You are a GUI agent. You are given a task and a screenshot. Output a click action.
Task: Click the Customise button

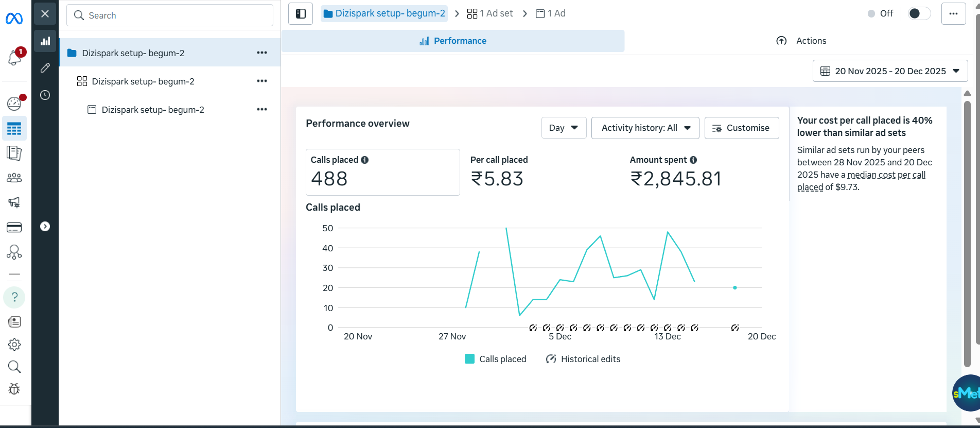741,128
